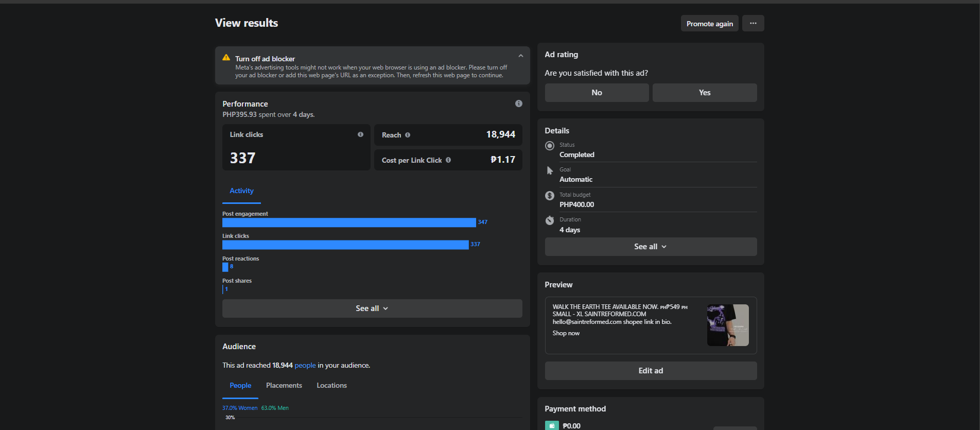Click the Link clicks info icon

pos(360,134)
